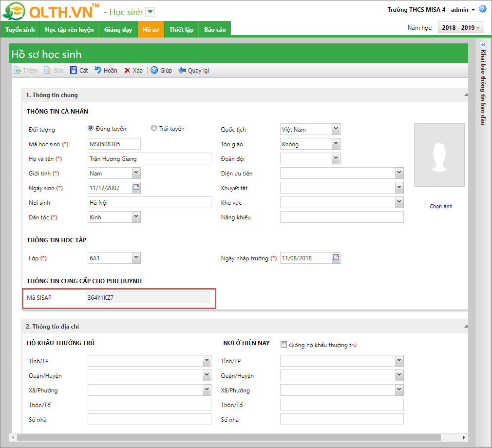The width and height of the screenshot is (492, 448).
Task: Click the Cất (save) toolbar icon
Action: point(74,70)
